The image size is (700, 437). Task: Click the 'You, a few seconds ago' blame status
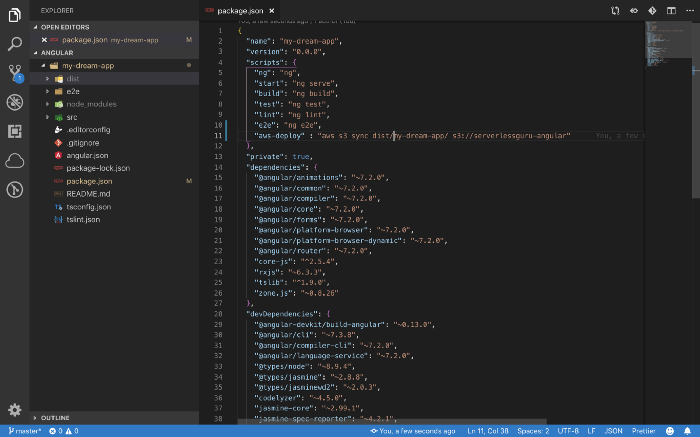tap(413, 431)
